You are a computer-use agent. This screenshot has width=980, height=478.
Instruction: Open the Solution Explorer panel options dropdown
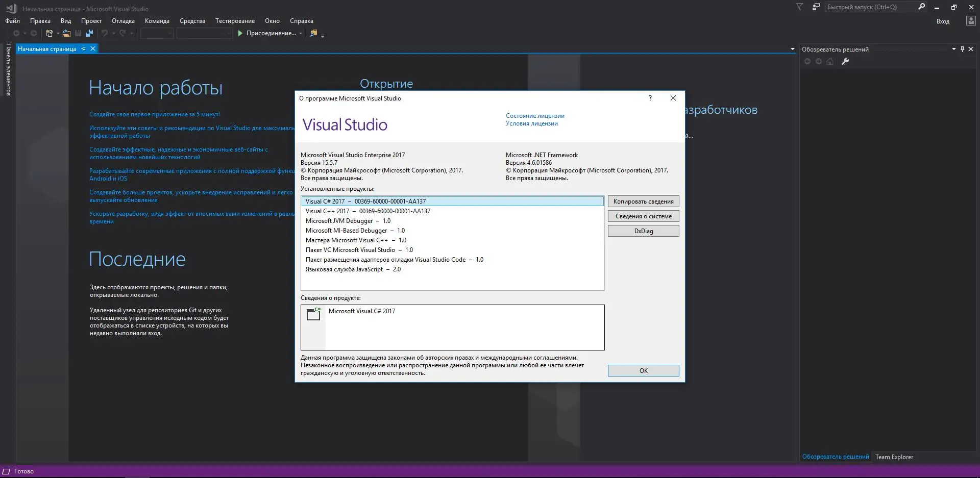tap(952, 49)
